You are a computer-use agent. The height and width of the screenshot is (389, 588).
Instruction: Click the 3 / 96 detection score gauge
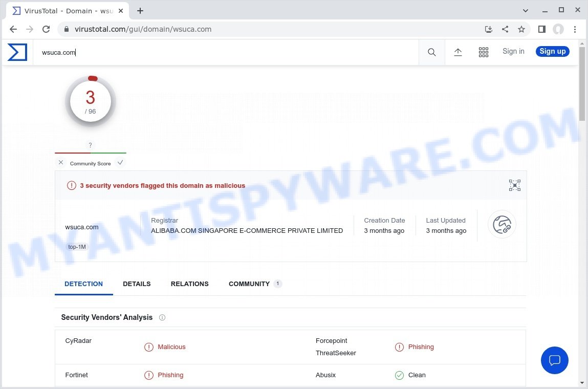(91, 101)
